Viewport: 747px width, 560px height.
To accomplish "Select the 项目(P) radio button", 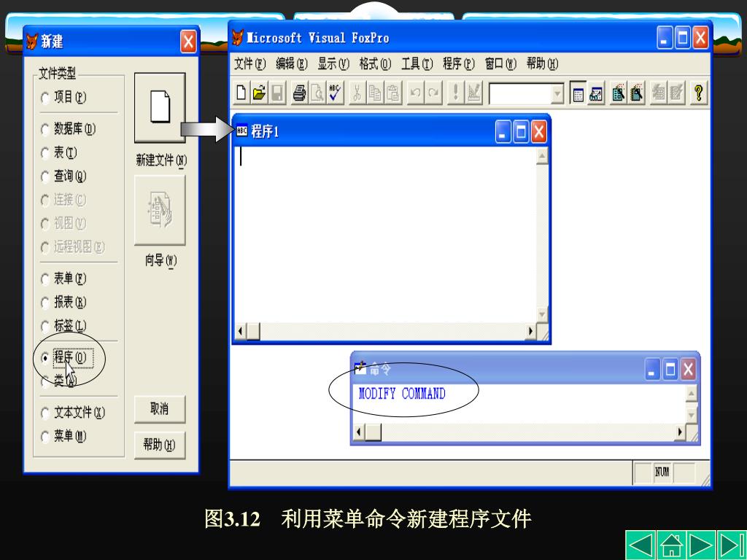I will [x=45, y=98].
